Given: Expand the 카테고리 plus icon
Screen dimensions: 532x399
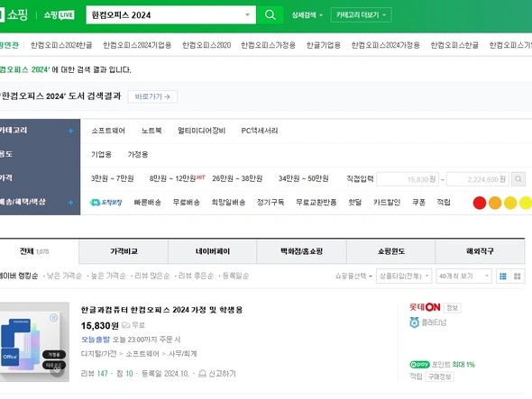Looking at the screenshot, I should [x=70, y=131].
